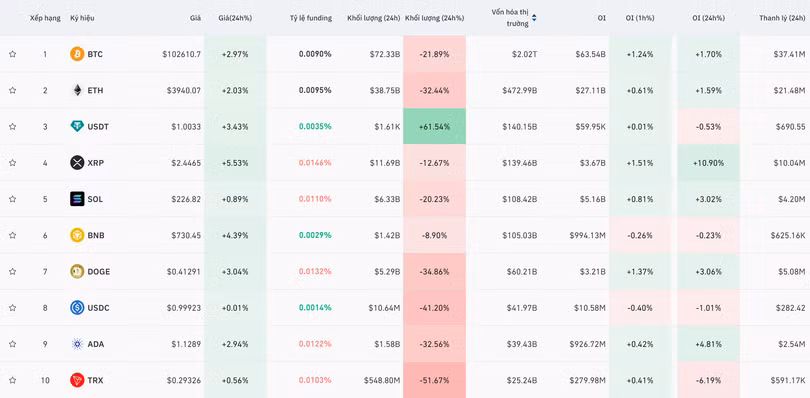Sort by Giá(24h%) column header

pyautogui.click(x=235, y=18)
